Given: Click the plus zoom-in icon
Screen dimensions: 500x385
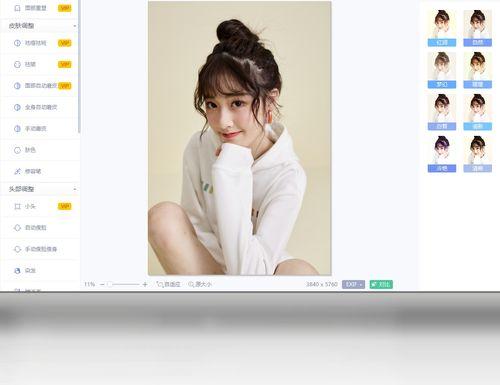Looking at the screenshot, I should (x=145, y=284).
